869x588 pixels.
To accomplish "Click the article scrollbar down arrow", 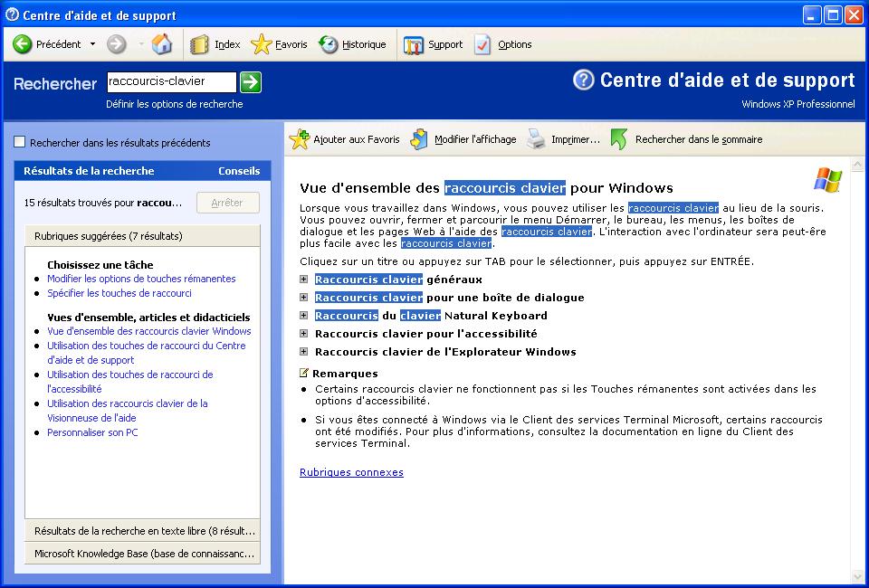I will click(x=857, y=577).
